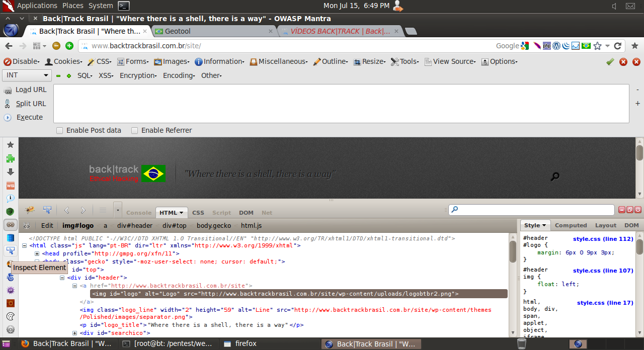Click Firebug's back history arrow
The width and height of the screenshot is (644, 350).
[66, 210]
